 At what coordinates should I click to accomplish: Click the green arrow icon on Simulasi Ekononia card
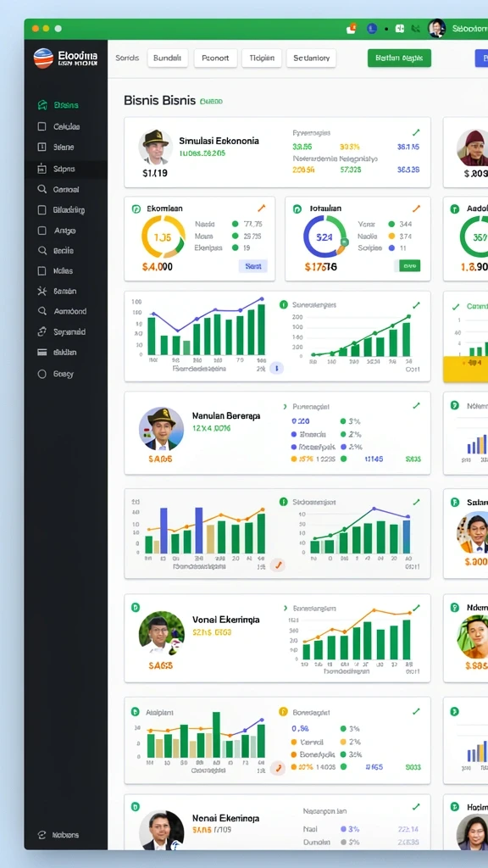[x=415, y=132]
